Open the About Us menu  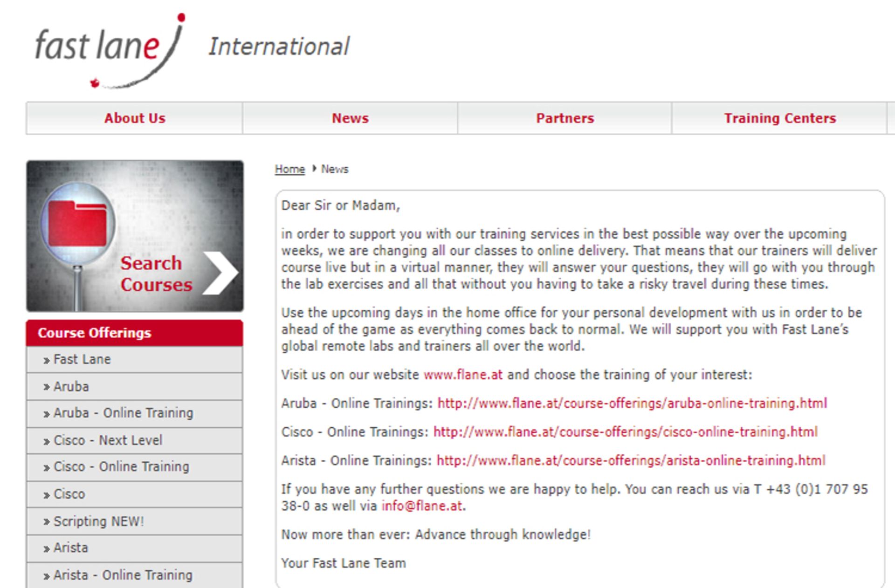(135, 118)
